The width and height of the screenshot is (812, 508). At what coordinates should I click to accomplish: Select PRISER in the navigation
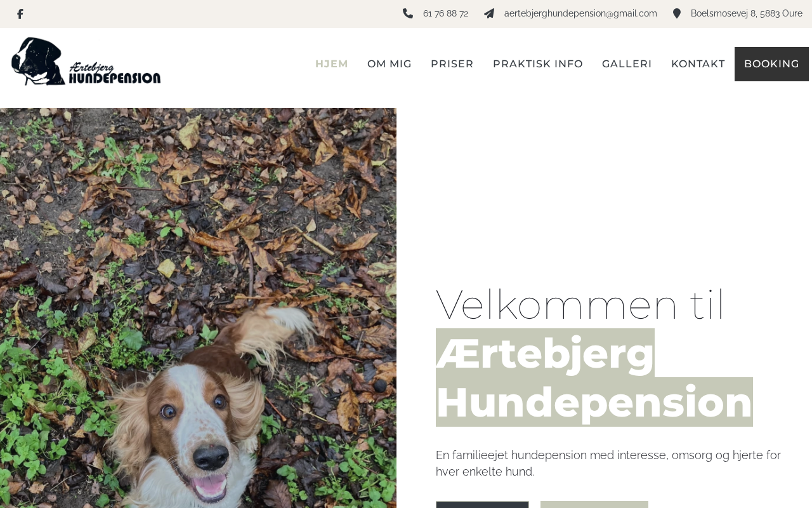[452, 64]
